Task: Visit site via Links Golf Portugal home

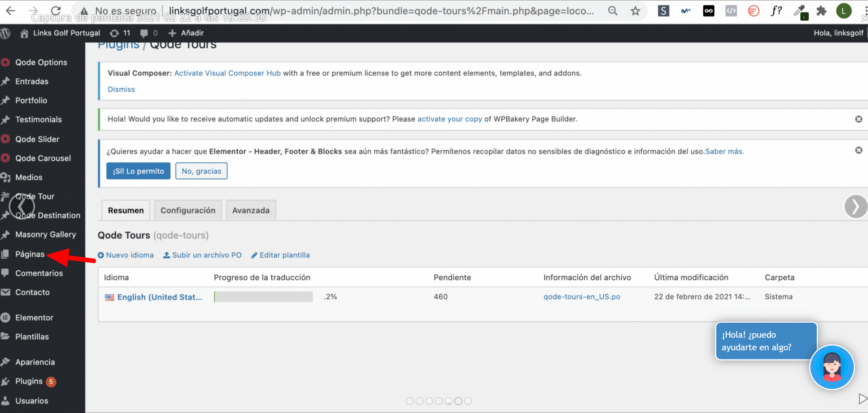Action: coord(60,33)
